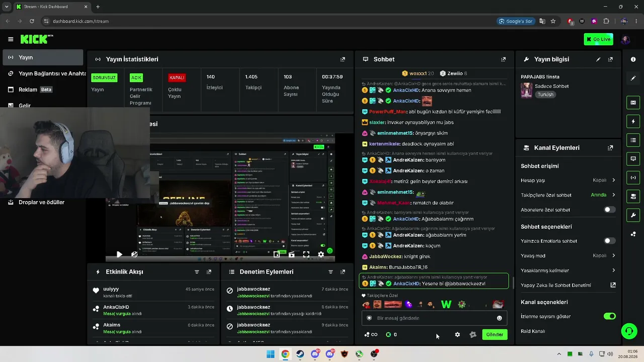Viewport: 644px width, 362px height.
Task: Click JabbaWockez username in chat
Action: point(386,256)
